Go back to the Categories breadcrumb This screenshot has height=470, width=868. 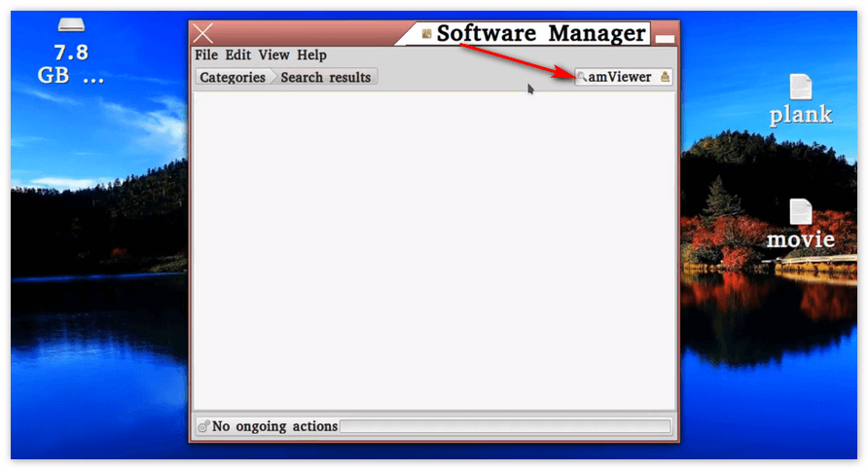(x=233, y=77)
